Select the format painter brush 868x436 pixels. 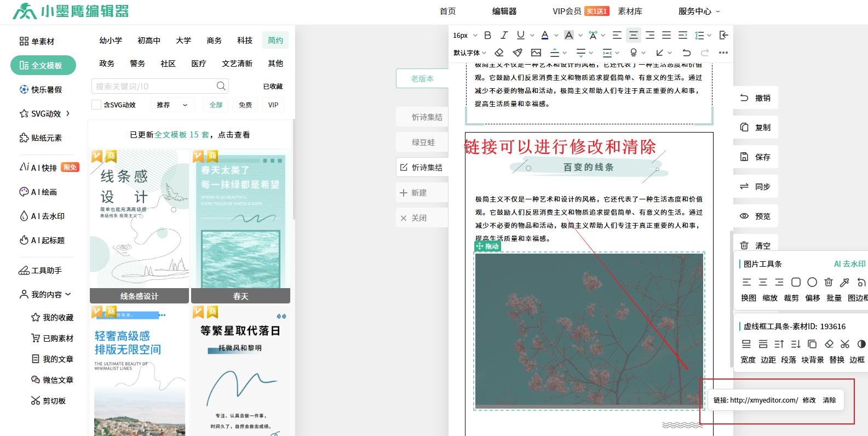pos(518,53)
